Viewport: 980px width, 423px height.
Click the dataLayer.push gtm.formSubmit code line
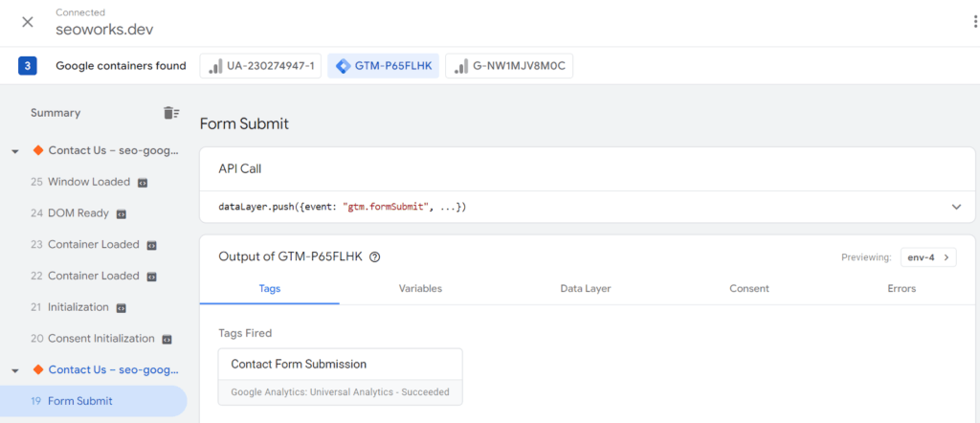[343, 207]
